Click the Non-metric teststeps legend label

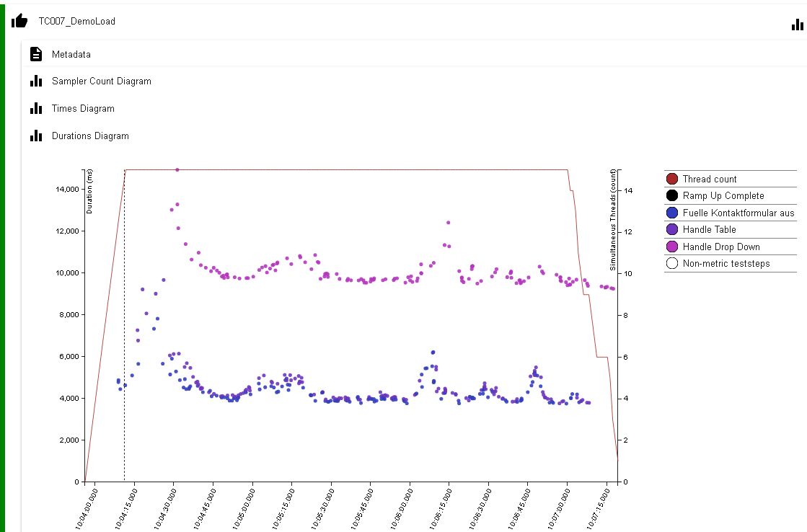[x=726, y=263]
